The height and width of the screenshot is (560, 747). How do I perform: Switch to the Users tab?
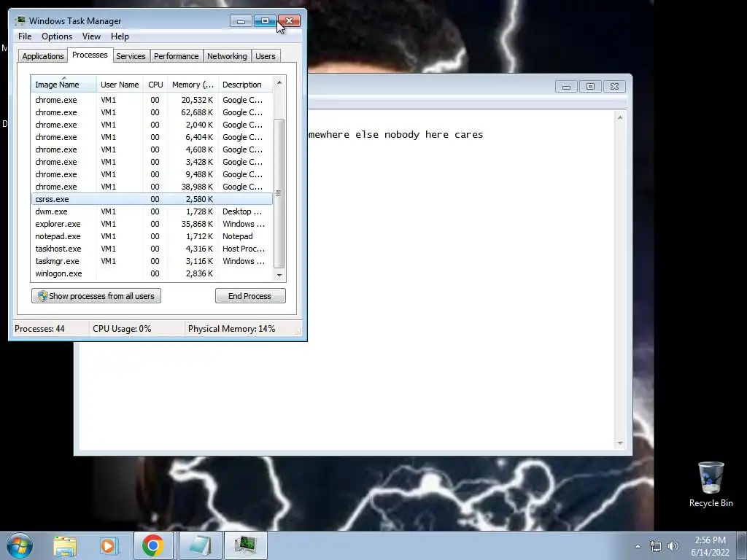click(266, 56)
